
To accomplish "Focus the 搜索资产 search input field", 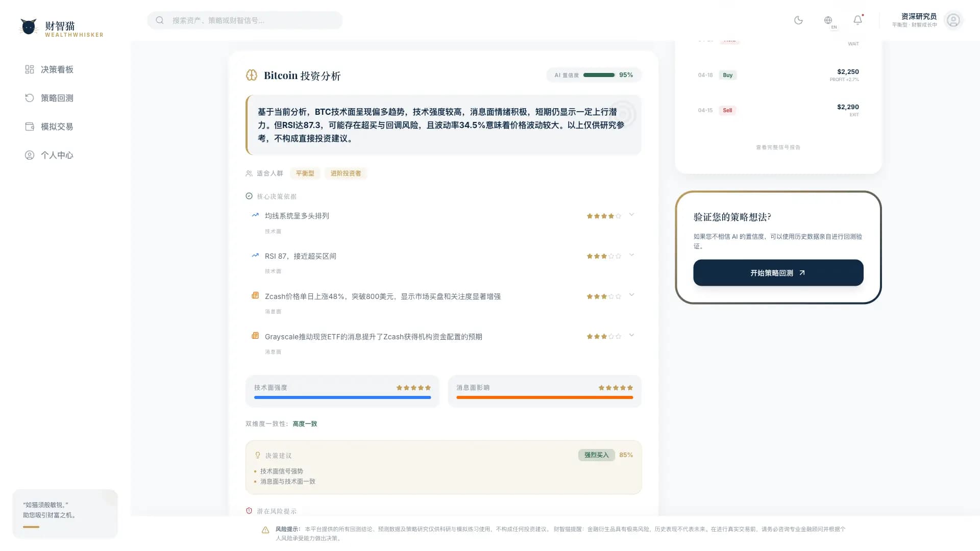I will coord(245,20).
